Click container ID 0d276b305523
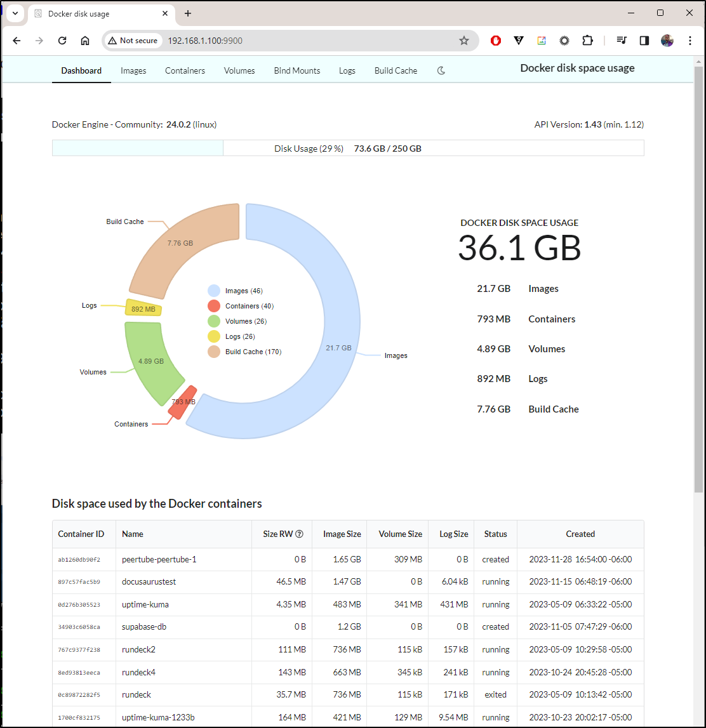The image size is (706, 728). [79, 605]
